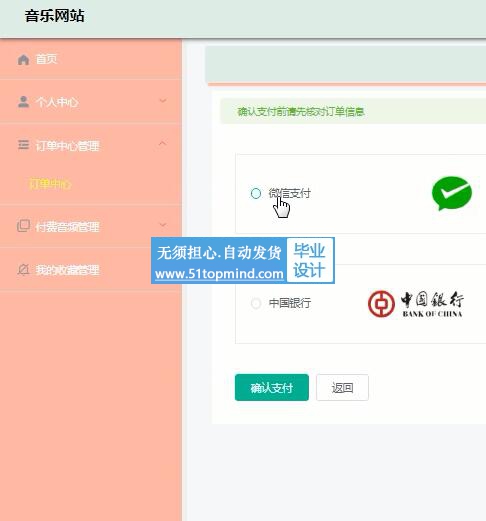Viewport: 486px width, 521px height.
Task: Click the user icon beside 个人中心
Action: [x=23, y=102]
